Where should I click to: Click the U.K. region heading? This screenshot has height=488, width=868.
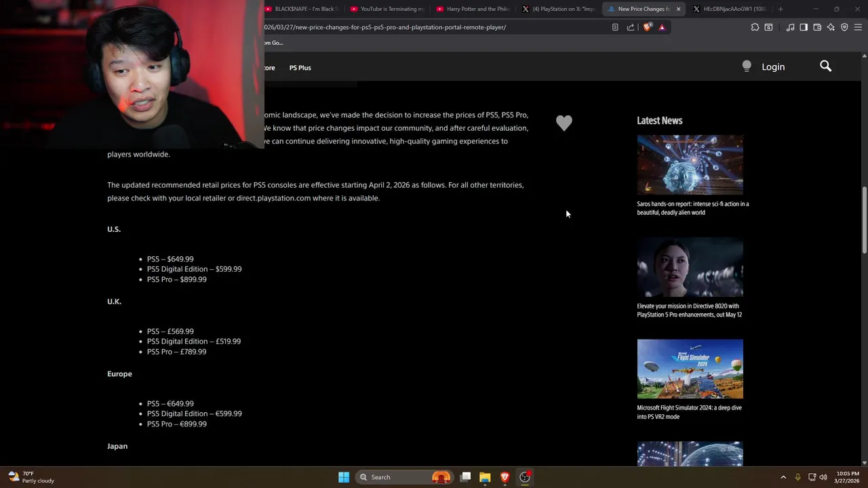[114, 302]
